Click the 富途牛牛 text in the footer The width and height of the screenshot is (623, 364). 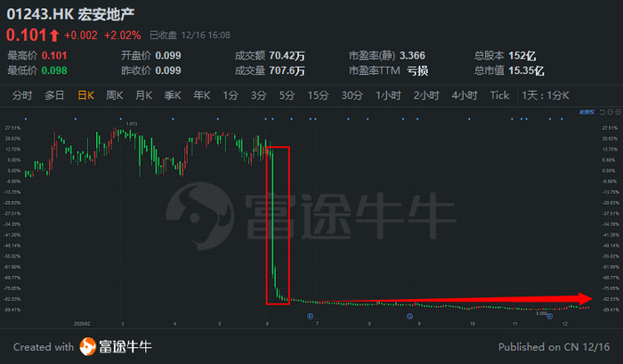coord(125,346)
